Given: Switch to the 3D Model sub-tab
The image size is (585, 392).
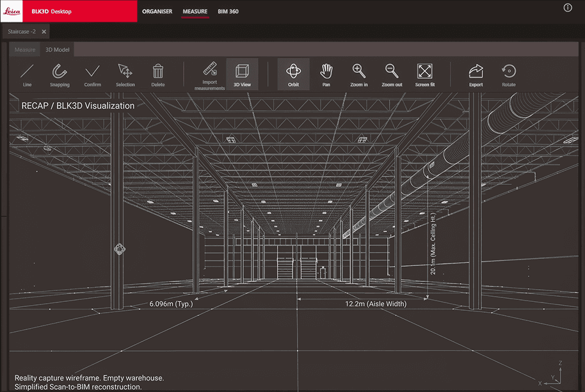Looking at the screenshot, I should pos(57,49).
